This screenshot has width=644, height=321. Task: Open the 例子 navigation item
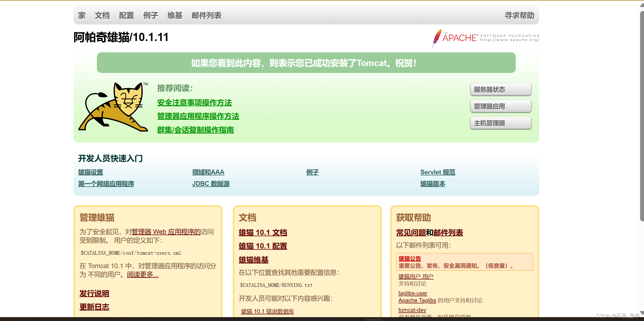click(150, 15)
